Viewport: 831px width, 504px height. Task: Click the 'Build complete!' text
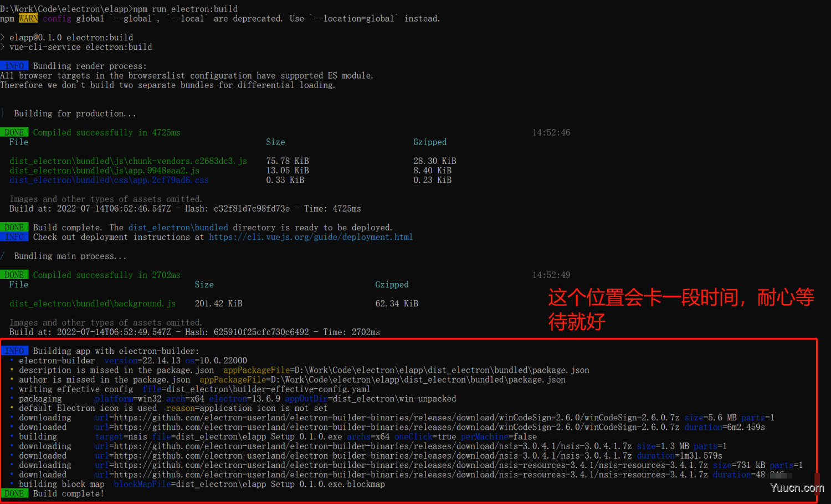[x=69, y=493]
